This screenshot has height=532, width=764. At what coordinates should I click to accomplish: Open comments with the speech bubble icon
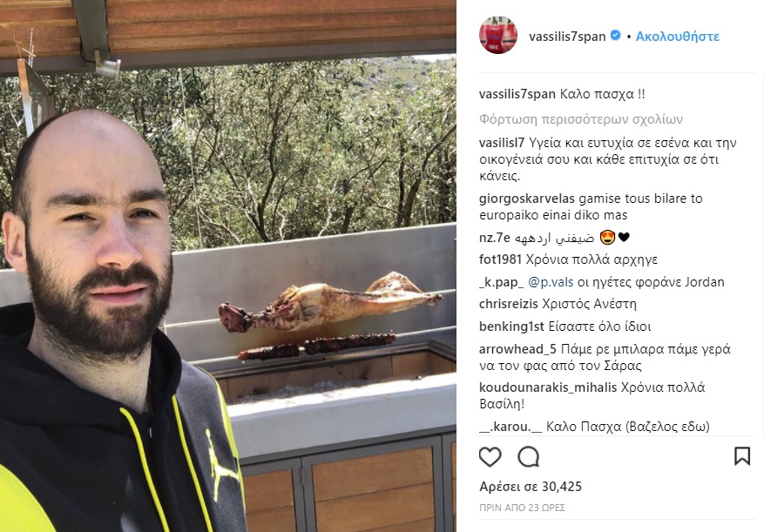[528, 457]
